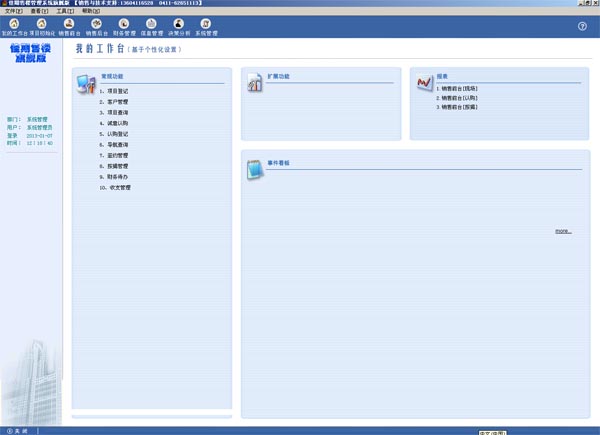The width and height of the screenshot is (600, 435).
Task: Click the 事件看板 panel heading
Action: point(279,163)
